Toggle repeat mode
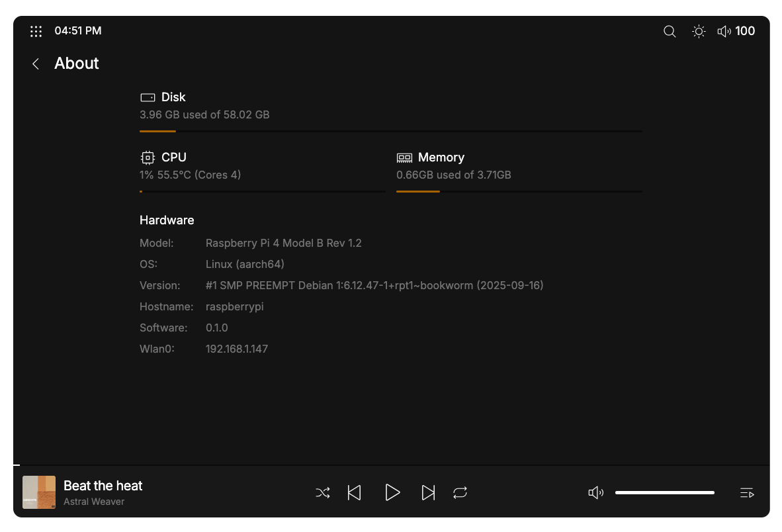This screenshot has width=782, height=532. (x=460, y=492)
